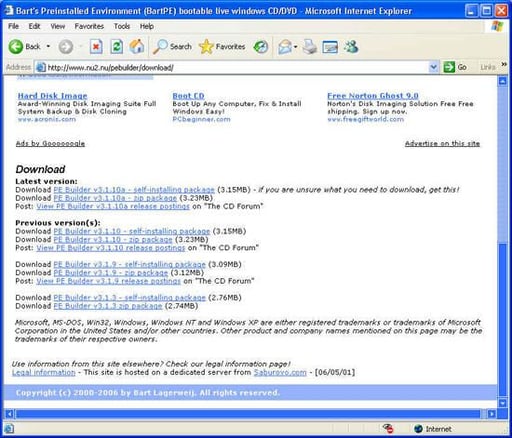Open the address bar dropdown list

click(x=433, y=67)
